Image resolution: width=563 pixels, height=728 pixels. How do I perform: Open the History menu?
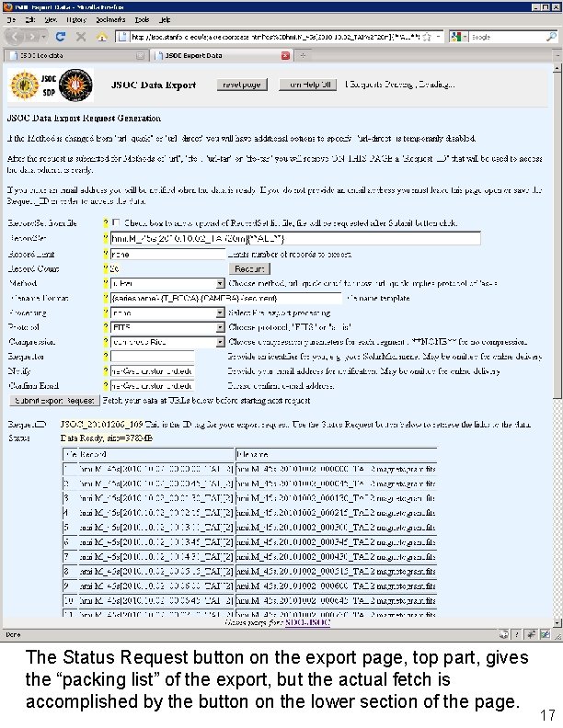pyautogui.click(x=76, y=19)
